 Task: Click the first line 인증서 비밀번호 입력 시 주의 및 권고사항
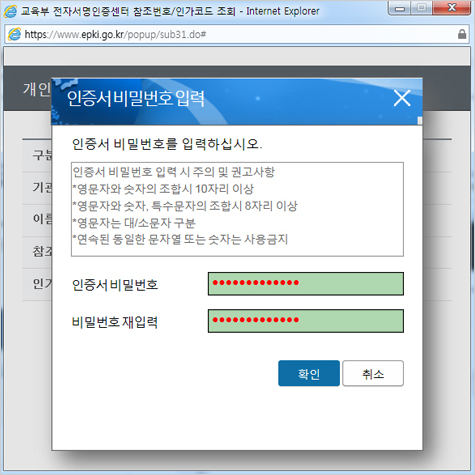pyautogui.click(x=174, y=172)
